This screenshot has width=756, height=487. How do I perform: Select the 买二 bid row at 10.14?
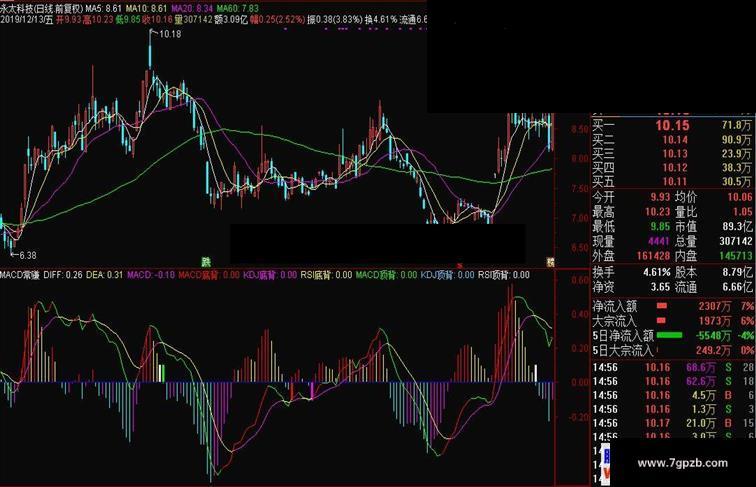pyautogui.click(x=672, y=140)
